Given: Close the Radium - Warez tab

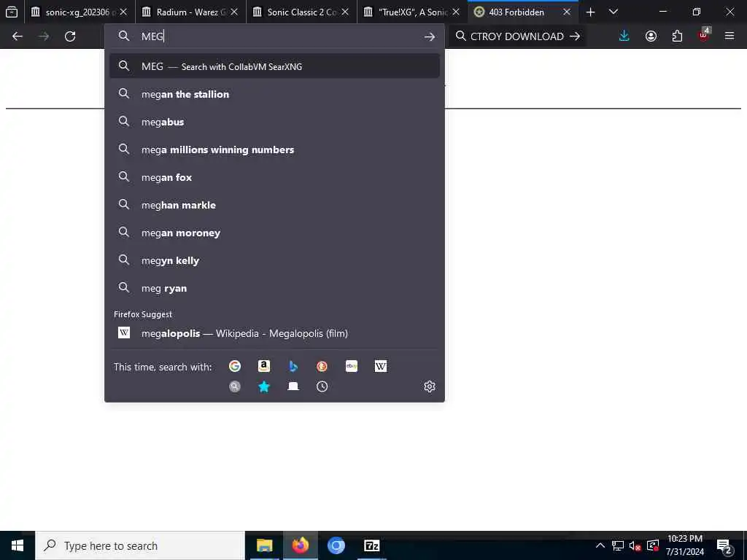Looking at the screenshot, I should (234, 12).
